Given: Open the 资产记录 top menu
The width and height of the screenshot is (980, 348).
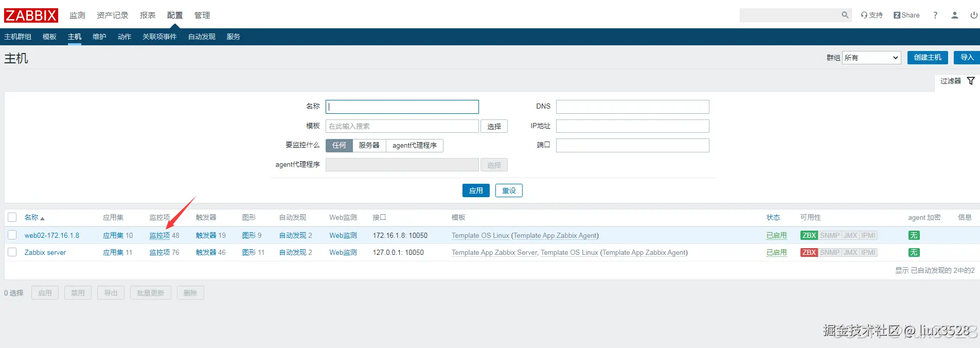Looking at the screenshot, I should [x=113, y=15].
